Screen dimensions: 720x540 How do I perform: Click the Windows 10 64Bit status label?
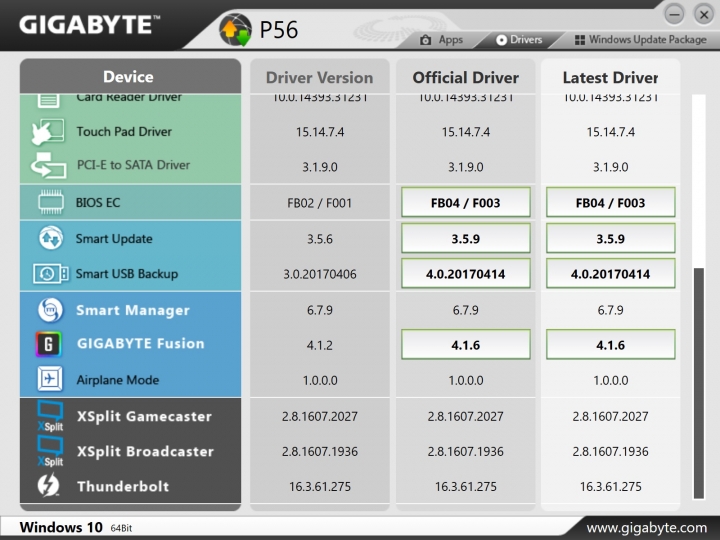pos(76,527)
